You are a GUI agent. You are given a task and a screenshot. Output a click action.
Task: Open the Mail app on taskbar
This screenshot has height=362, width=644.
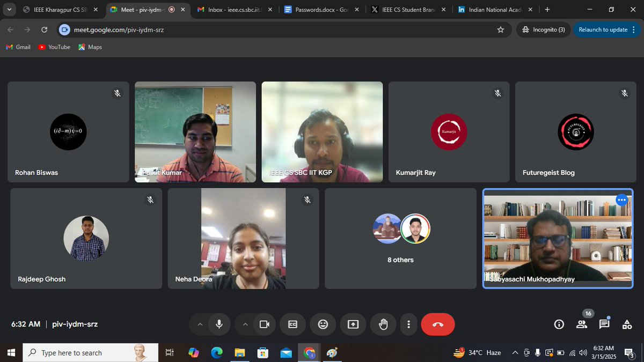[x=286, y=353]
